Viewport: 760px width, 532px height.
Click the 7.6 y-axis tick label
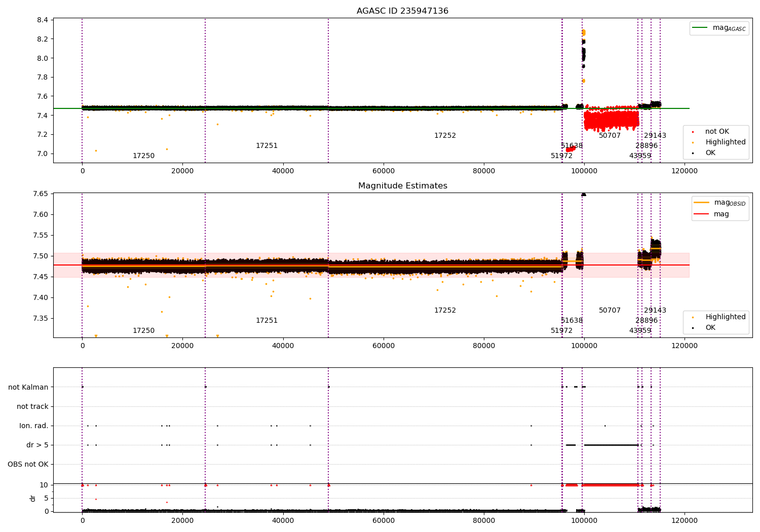(x=43, y=97)
